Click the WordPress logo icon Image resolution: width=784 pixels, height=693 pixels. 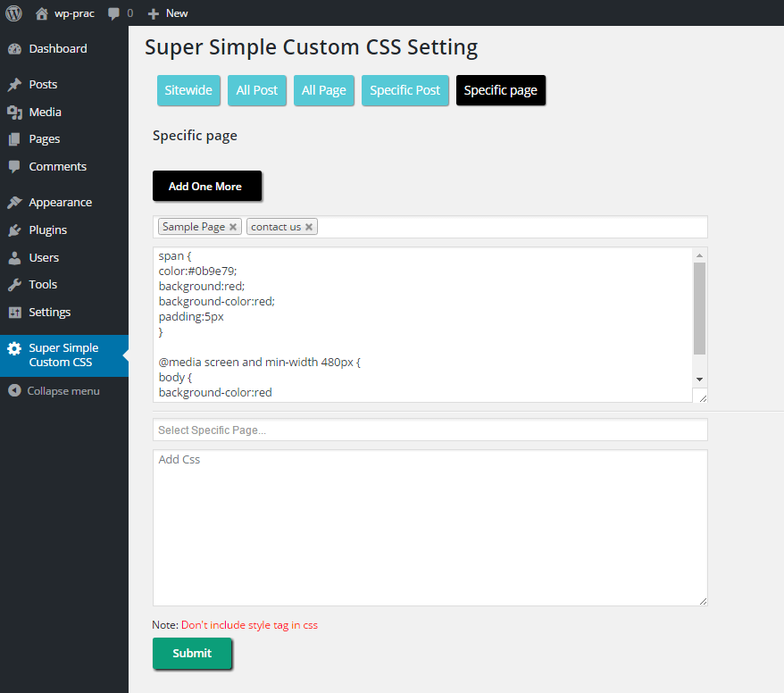(x=13, y=13)
